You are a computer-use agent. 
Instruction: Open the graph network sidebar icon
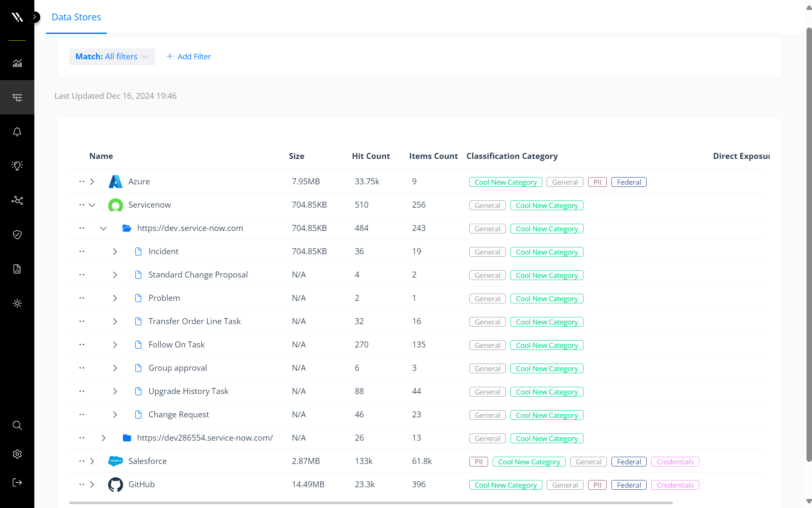click(x=17, y=200)
